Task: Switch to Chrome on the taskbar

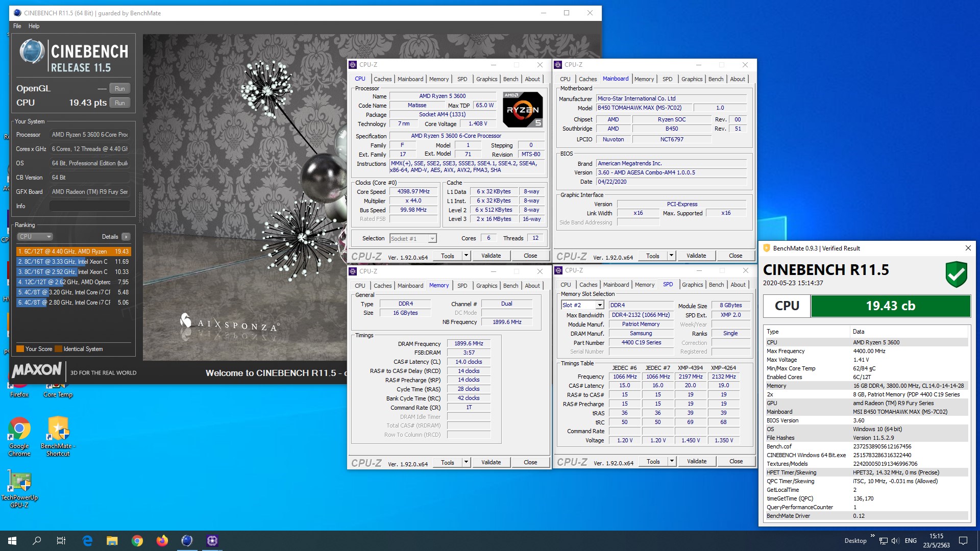Action: pyautogui.click(x=137, y=540)
